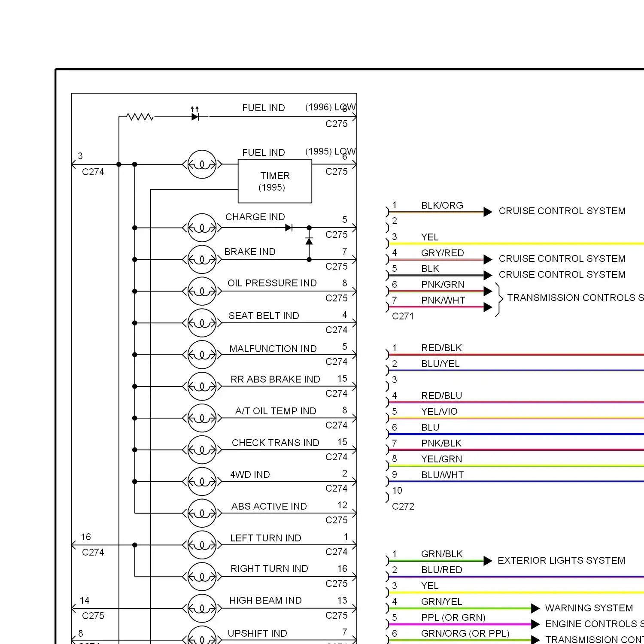
Task: Click the pin number 10 on C272
Action: click(x=397, y=490)
